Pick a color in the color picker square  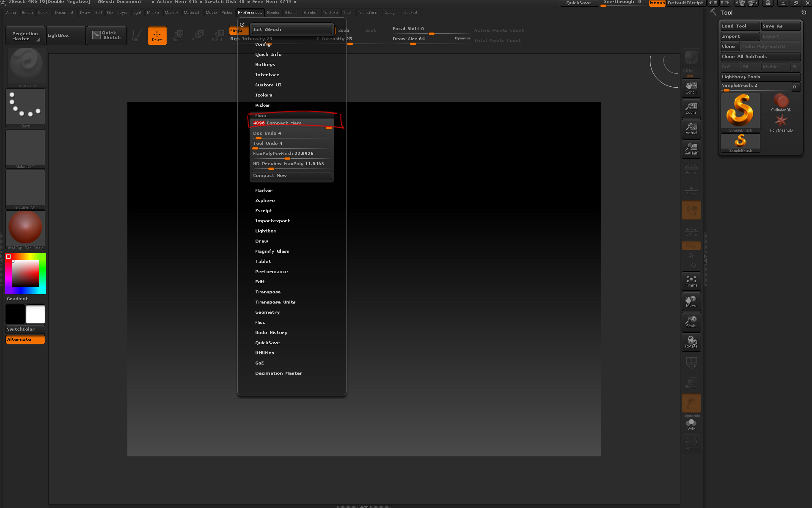click(25, 273)
